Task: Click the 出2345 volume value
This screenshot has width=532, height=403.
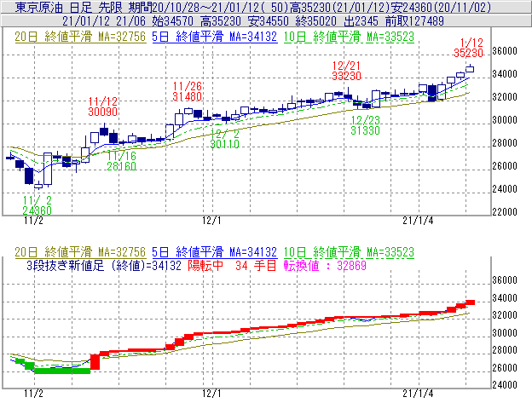Action: point(361,21)
